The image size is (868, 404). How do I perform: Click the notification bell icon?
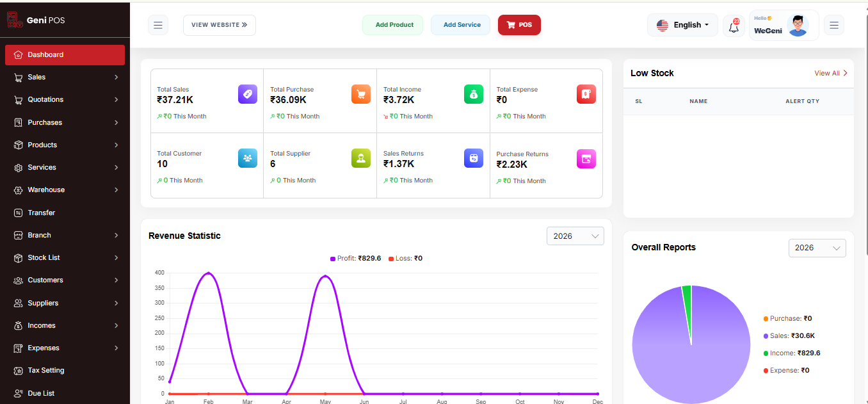point(734,26)
